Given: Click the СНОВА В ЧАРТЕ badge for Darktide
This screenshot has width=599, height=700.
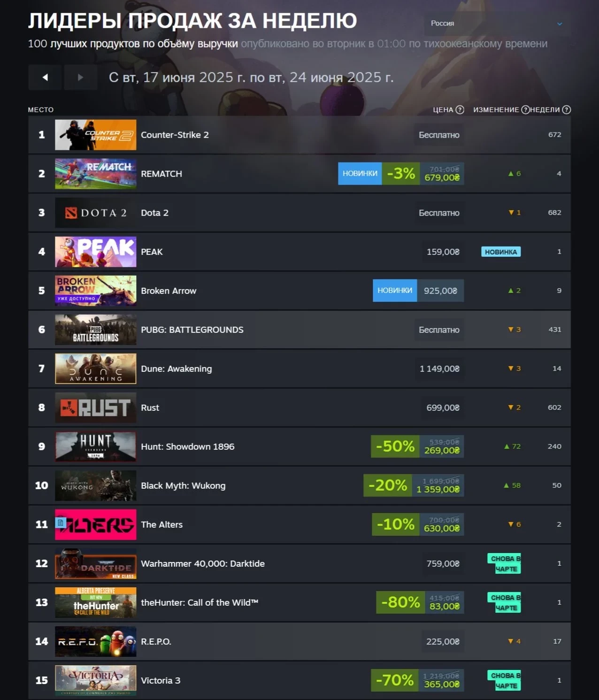Looking at the screenshot, I should [x=504, y=564].
